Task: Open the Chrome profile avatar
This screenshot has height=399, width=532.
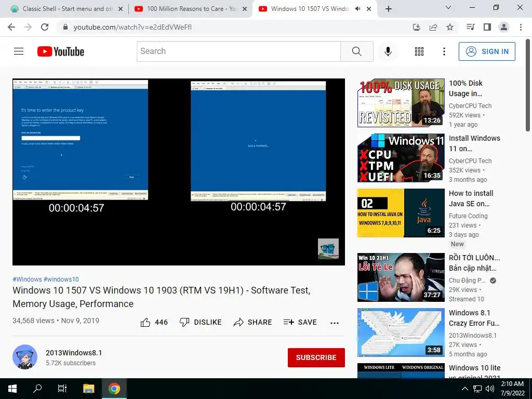Action: pyautogui.click(x=504, y=27)
